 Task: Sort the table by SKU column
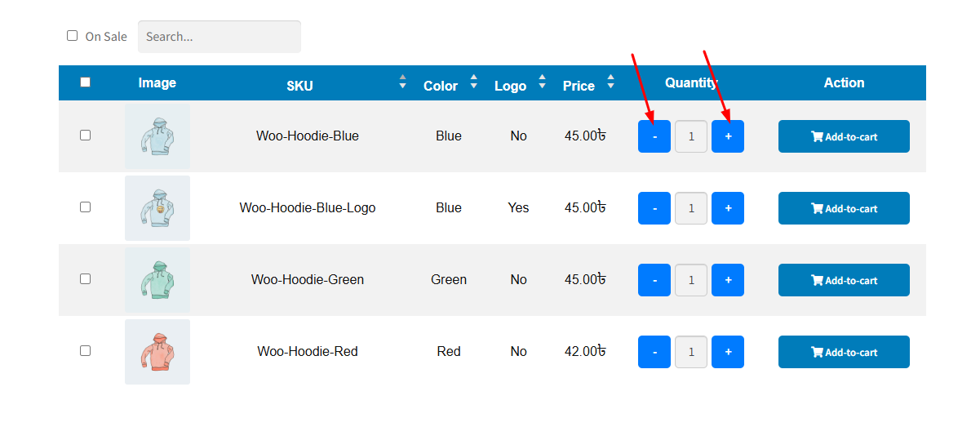point(402,82)
